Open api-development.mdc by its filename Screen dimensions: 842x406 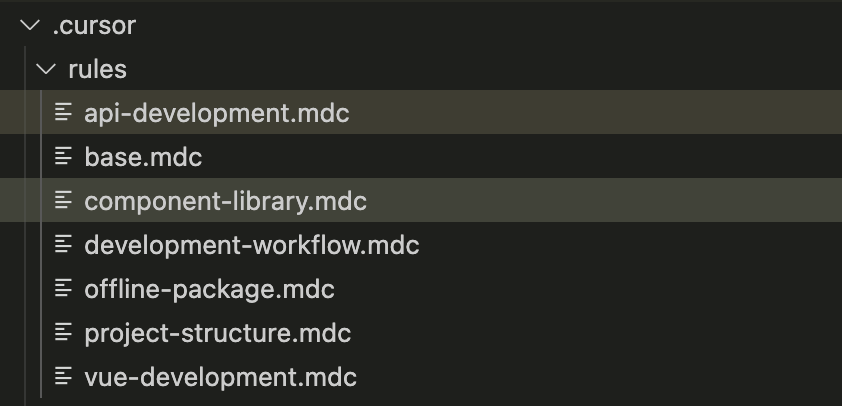point(217,113)
